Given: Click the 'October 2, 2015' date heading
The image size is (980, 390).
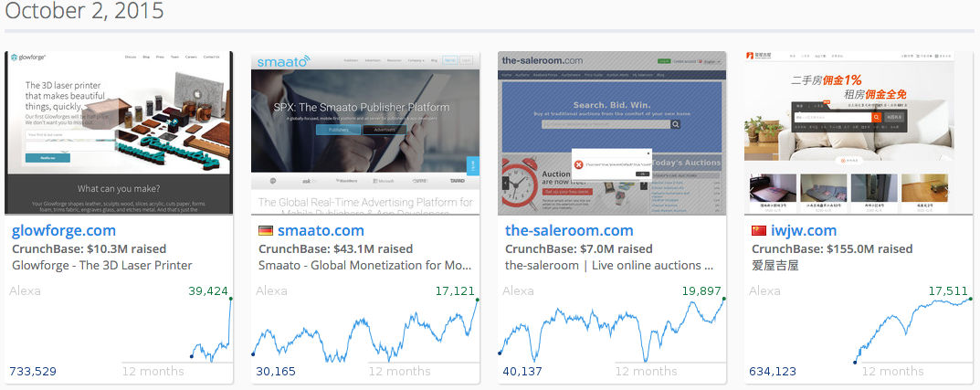Looking at the screenshot, I should pyautogui.click(x=84, y=11).
